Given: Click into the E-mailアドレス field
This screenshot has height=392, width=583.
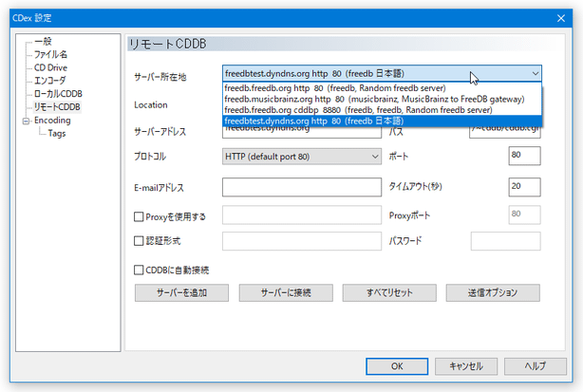Looking at the screenshot, I should click(x=302, y=187).
